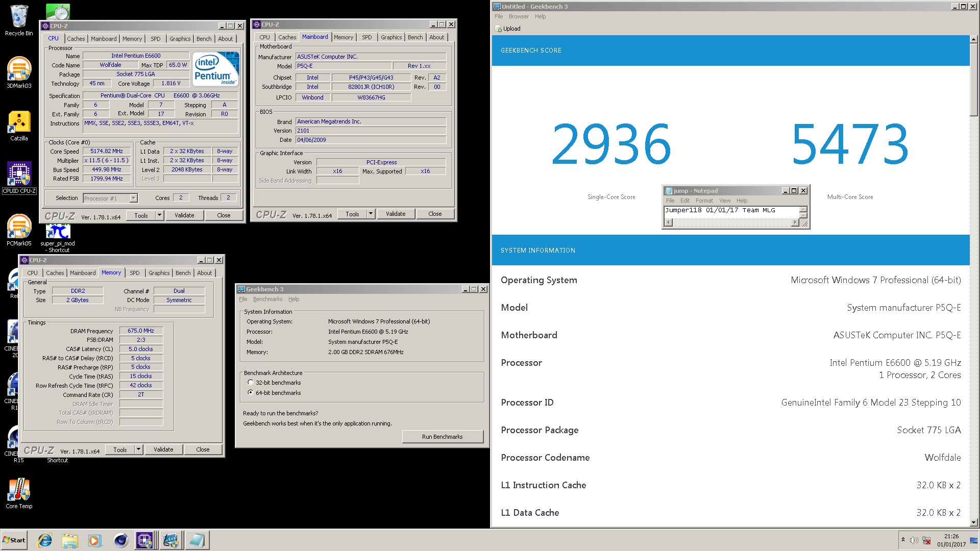Expand Tools dropdown arrow in Mainboard window
980x551 pixels.
tap(371, 214)
